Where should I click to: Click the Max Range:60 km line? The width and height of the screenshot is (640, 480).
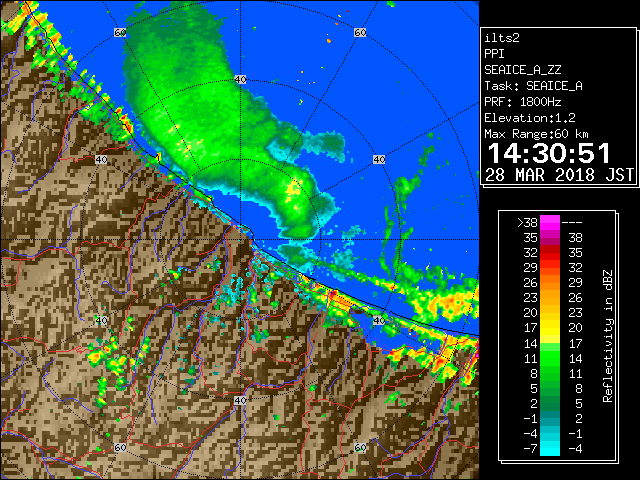[x=536, y=134]
